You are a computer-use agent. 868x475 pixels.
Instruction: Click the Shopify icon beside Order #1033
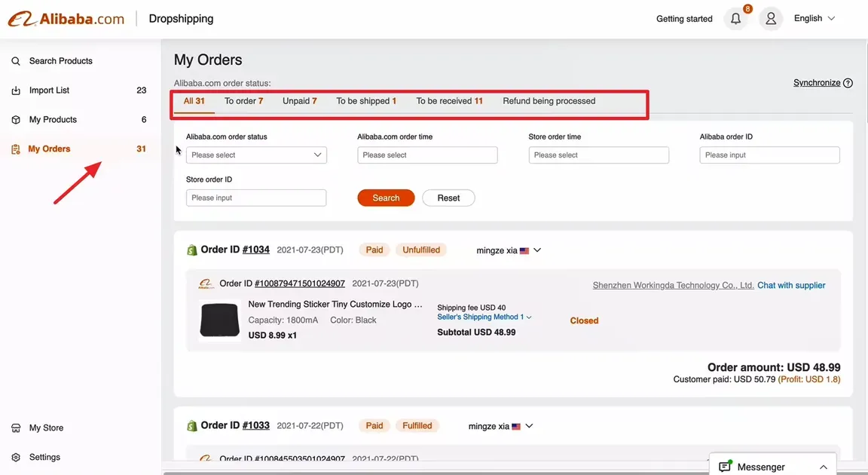[x=192, y=426]
